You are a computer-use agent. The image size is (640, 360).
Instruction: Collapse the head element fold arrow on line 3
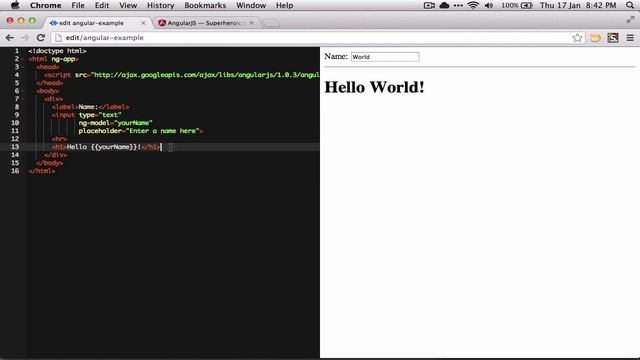pos(22,67)
